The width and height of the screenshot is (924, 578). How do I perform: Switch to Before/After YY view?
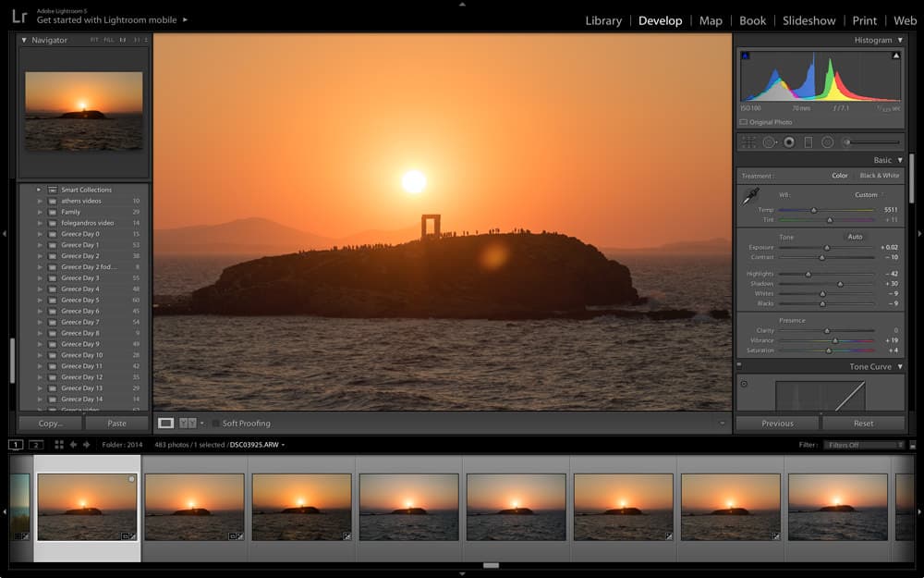click(188, 423)
